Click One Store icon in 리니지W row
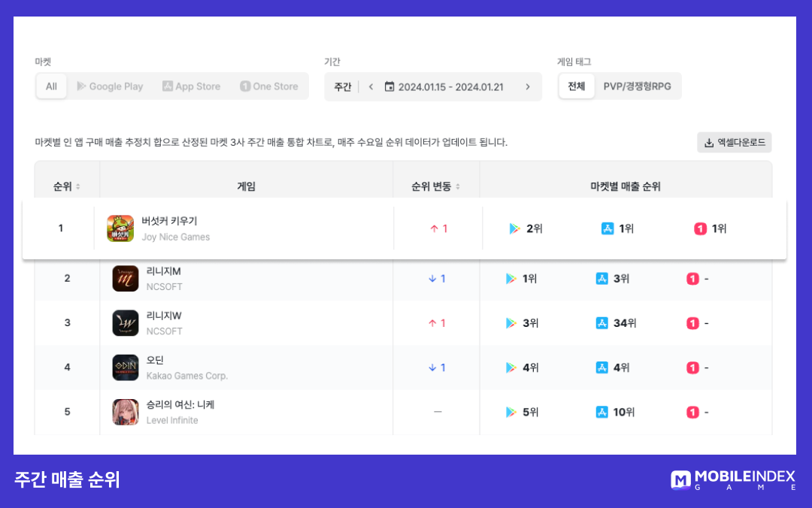Screen dimensions: 812x508 coord(693,323)
